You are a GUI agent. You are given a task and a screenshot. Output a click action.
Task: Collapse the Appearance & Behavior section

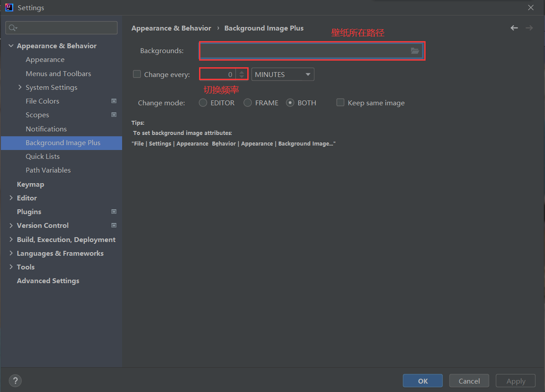coord(11,46)
